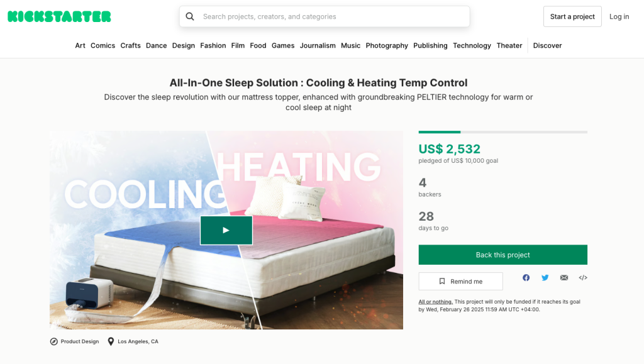
Task: Open the embed code icon
Action: point(583,278)
